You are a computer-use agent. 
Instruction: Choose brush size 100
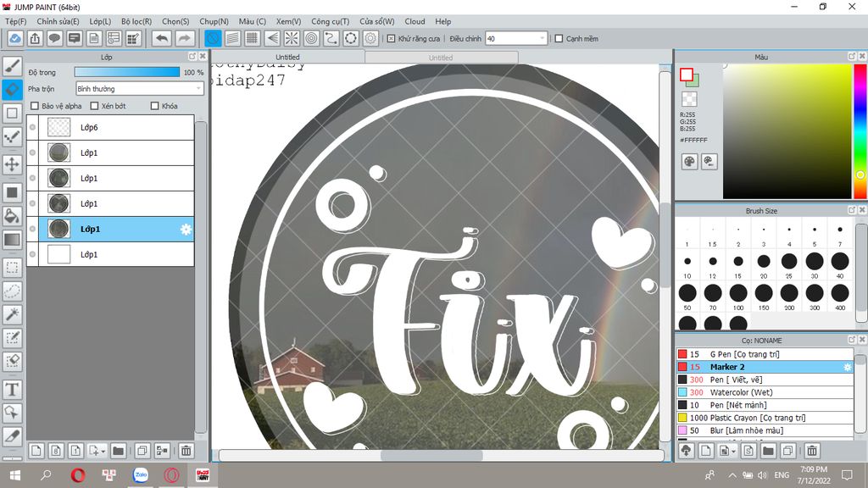(x=738, y=297)
